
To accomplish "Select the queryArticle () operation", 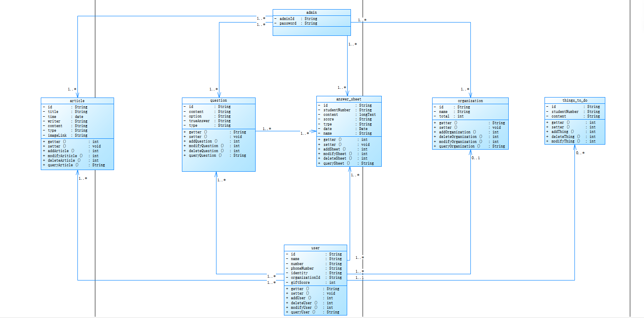I will [x=74, y=165].
